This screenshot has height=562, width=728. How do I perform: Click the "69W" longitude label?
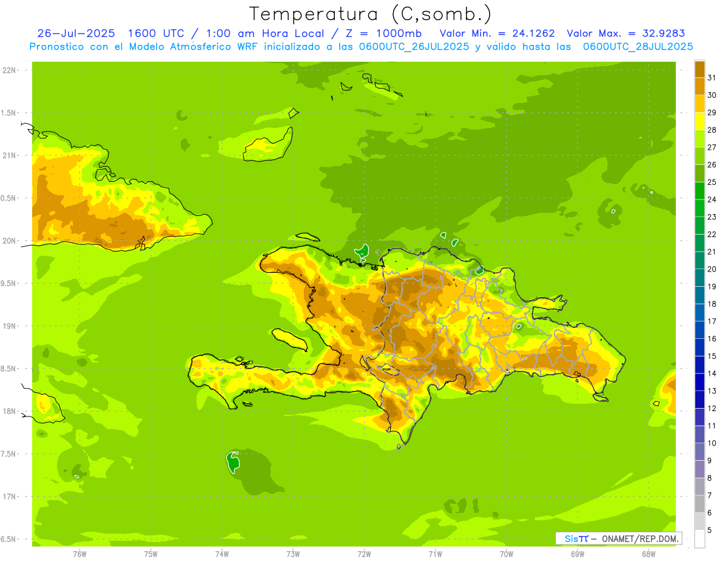[578, 554]
